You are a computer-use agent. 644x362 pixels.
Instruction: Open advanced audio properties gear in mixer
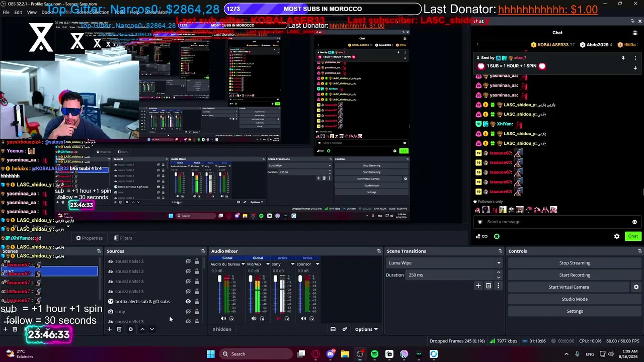pos(345,329)
